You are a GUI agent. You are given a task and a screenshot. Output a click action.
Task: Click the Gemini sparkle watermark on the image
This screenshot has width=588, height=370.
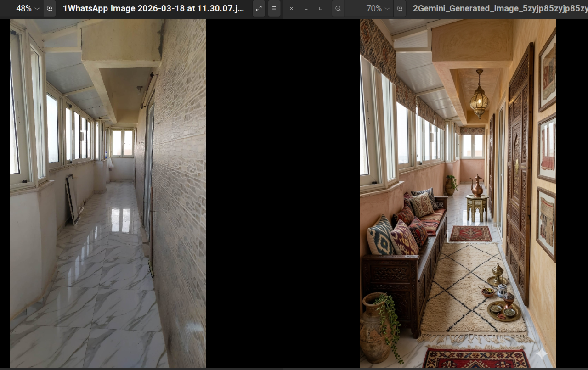[542, 354]
